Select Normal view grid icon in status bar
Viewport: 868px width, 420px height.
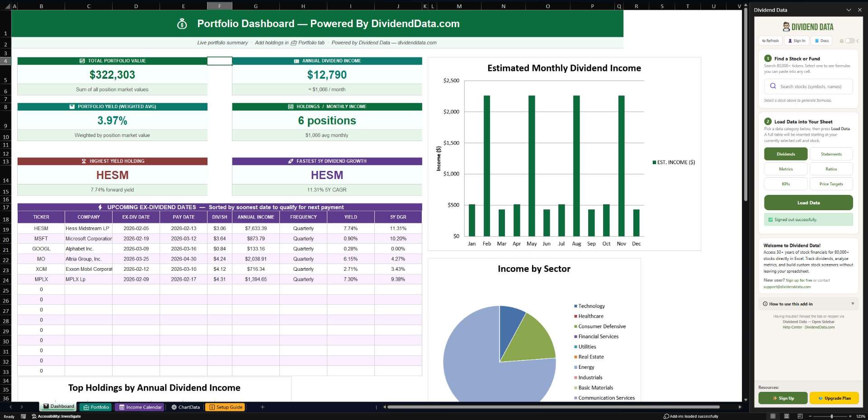pyautogui.click(x=773, y=416)
